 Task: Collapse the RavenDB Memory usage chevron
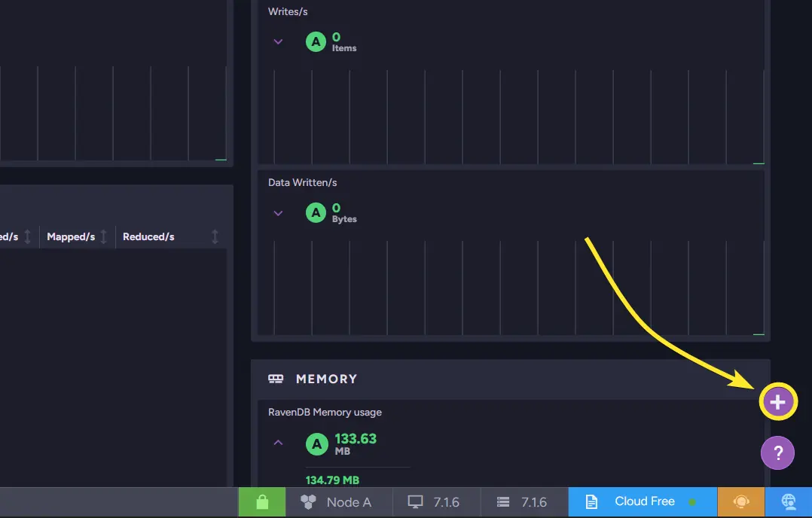[278, 443]
